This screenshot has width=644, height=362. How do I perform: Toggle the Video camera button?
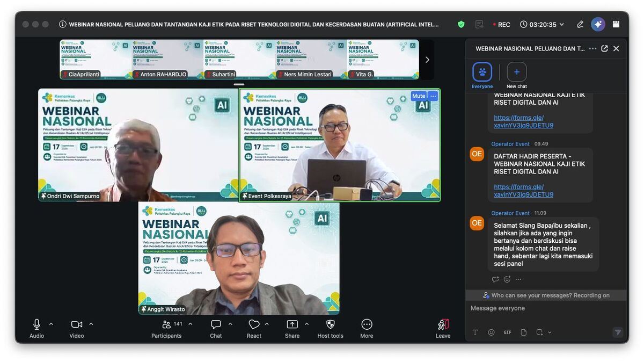pyautogui.click(x=77, y=328)
